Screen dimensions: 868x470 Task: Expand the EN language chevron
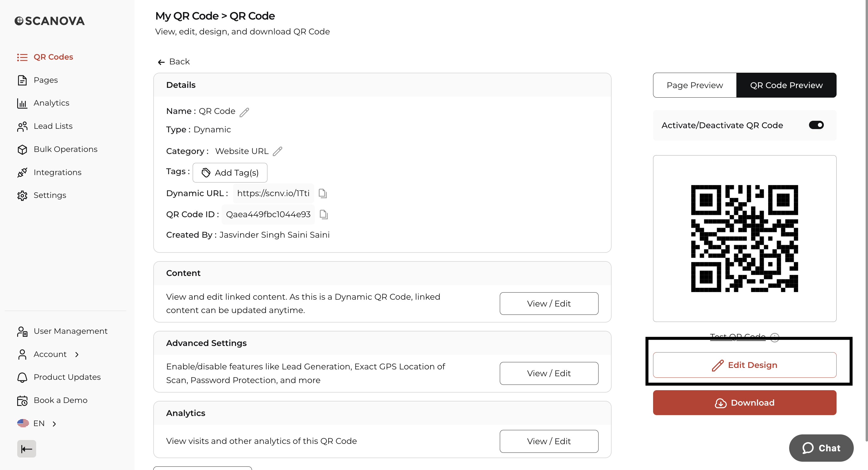pyautogui.click(x=54, y=424)
